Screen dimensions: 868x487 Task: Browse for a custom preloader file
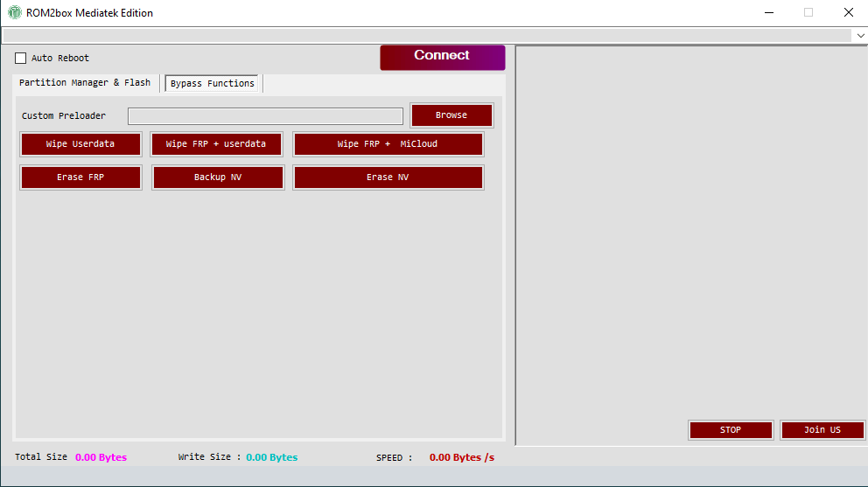[x=451, y=115]
